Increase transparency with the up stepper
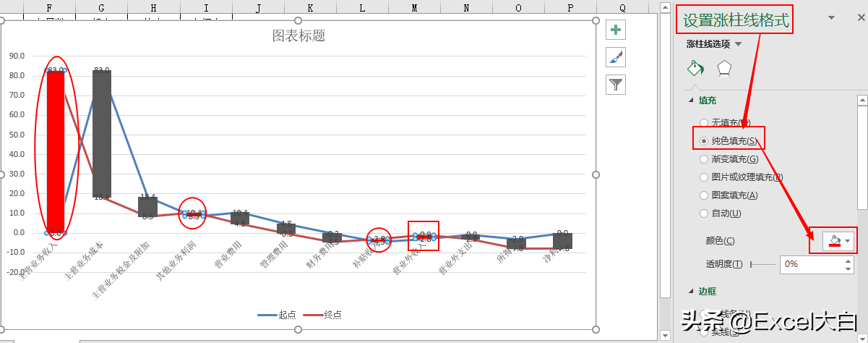Viewport: 868px width, 343px height. pos(849,260)
